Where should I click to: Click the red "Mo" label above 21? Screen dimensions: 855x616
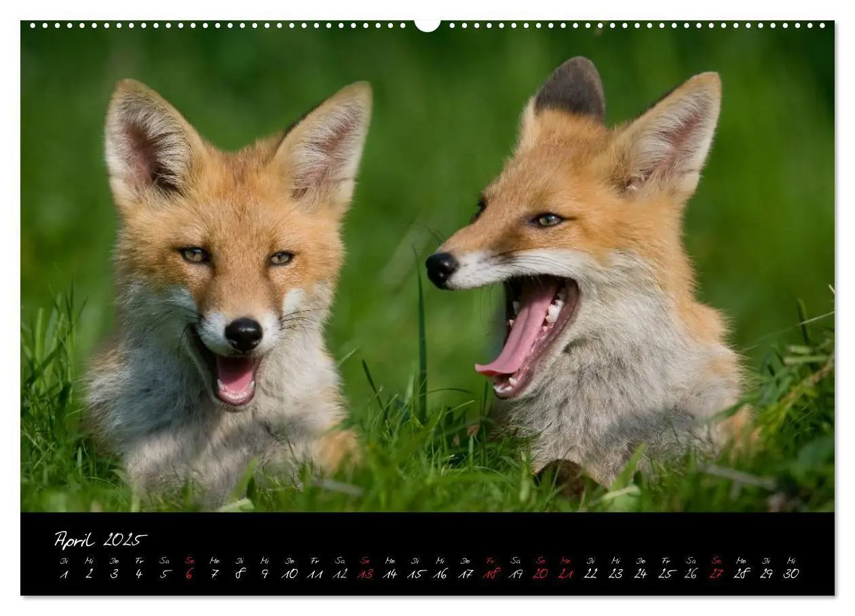pos(566,561)
